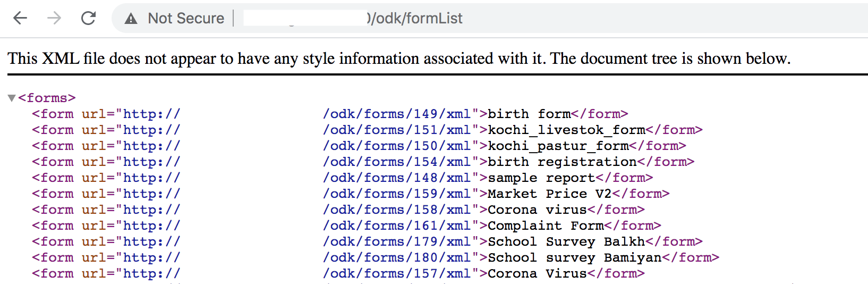
Task: Select the text Complaint Form
Action: click(546, 225)
